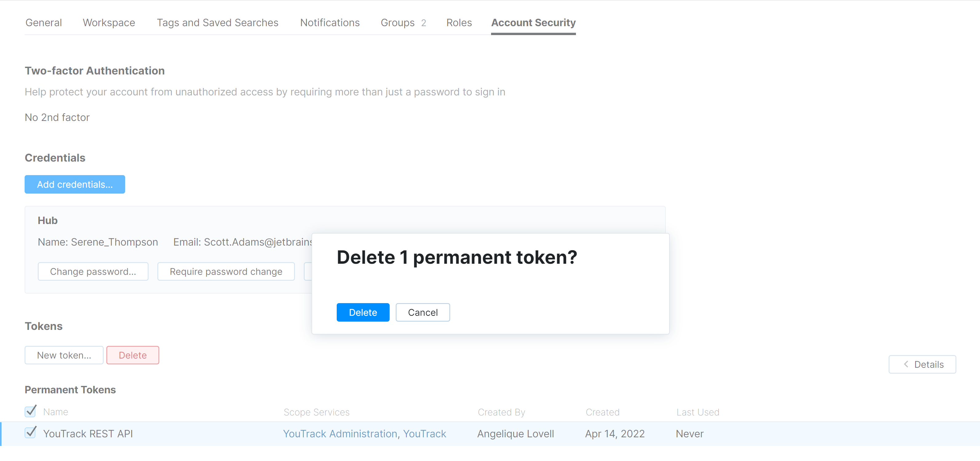980x461 pixels.
Task: Click Change password button
Action: tap(93, 271)
